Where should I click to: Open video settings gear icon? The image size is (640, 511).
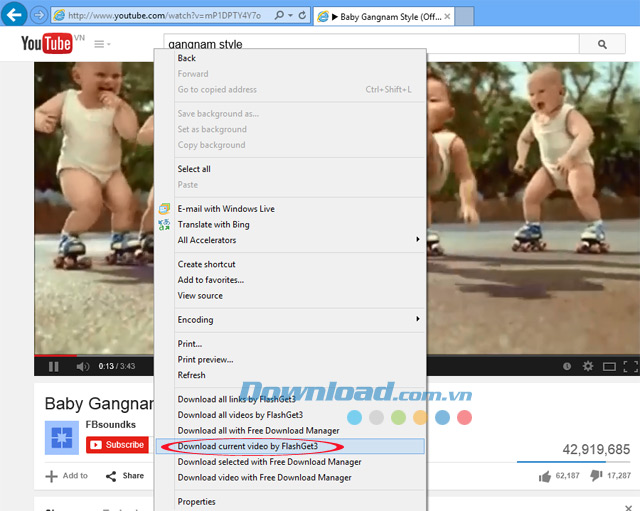588,366
